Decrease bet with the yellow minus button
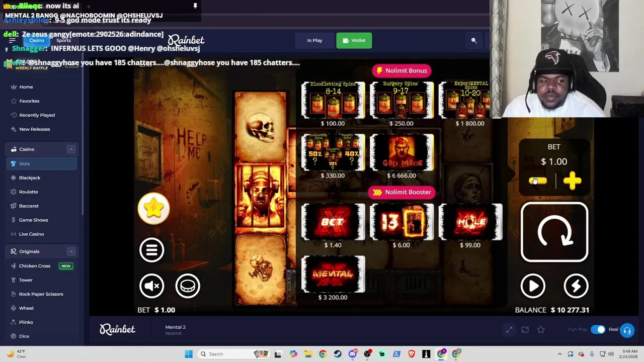This screenshot has width=644, height=362. (538, 181)
